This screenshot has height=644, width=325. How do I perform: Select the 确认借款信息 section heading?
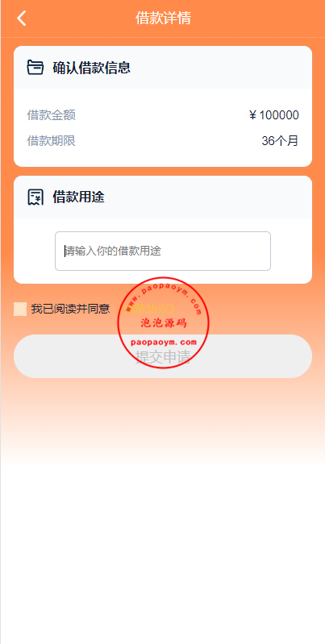coord(92,68)
